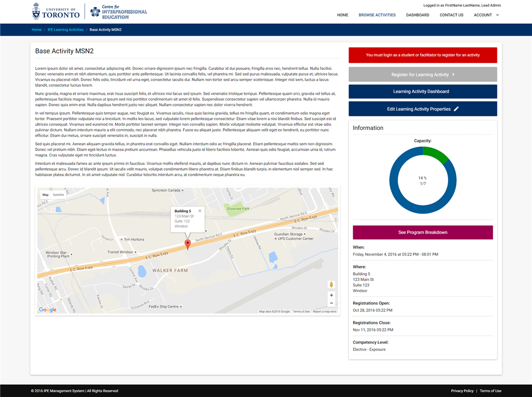532x397 pixels.
Task: Click Transit Windsor map label
Action: coord(122,252)
